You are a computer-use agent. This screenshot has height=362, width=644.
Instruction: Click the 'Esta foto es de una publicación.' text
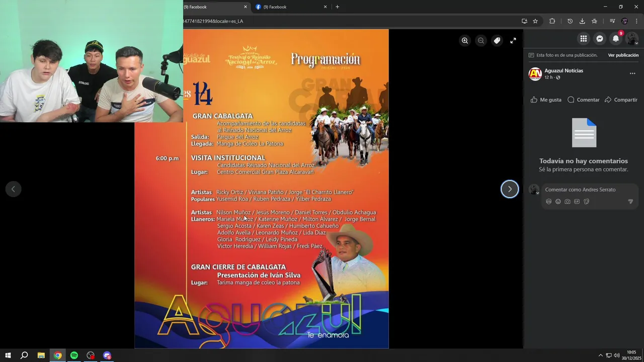(567, 55)
